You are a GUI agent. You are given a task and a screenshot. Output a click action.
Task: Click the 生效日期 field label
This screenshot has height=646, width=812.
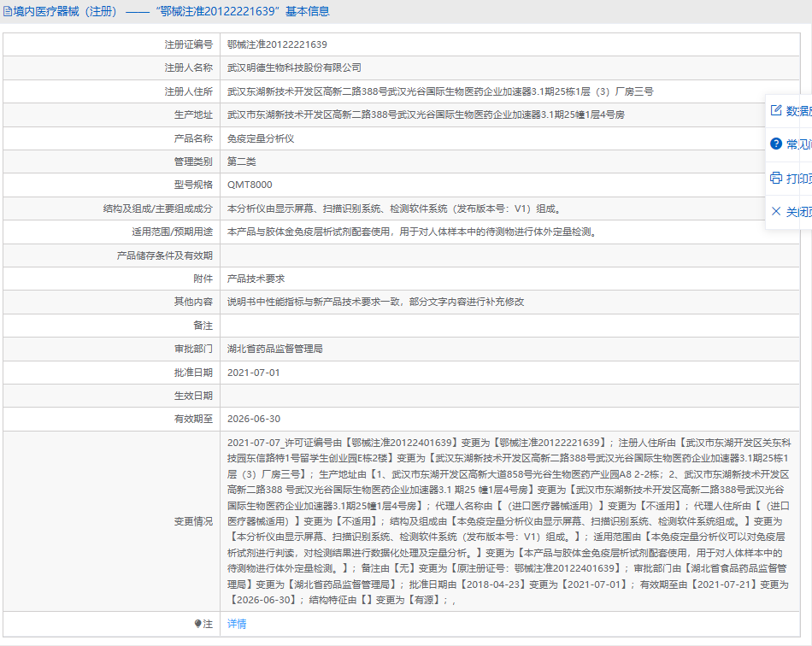click(x=193, y=396)
